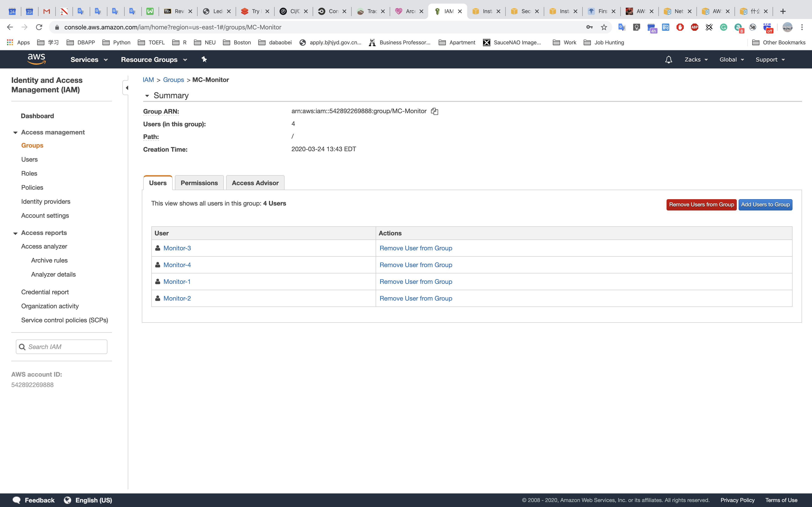Bookmark this page with star icon
812x507 pixels.
[x=604, y=27]
